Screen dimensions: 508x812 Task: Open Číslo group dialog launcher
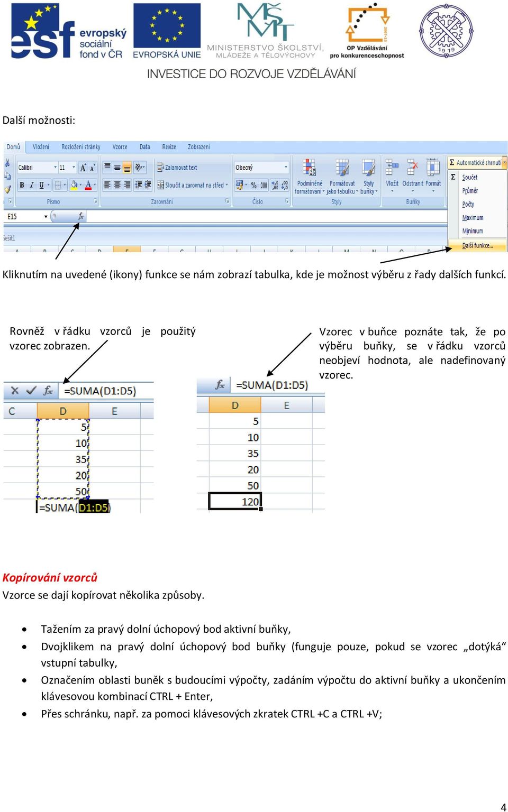(x=287, y=201)
